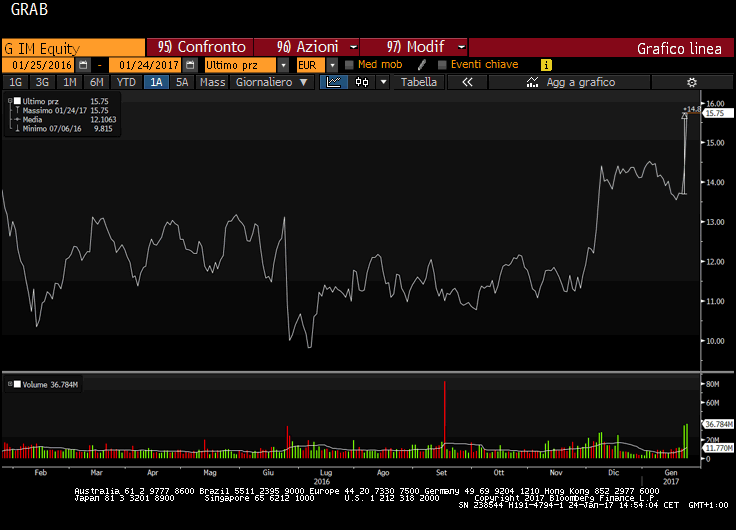The image size is (736, 530).
Task: Toggle the Eventi chiave checkbox
Action: coord(441,65)
